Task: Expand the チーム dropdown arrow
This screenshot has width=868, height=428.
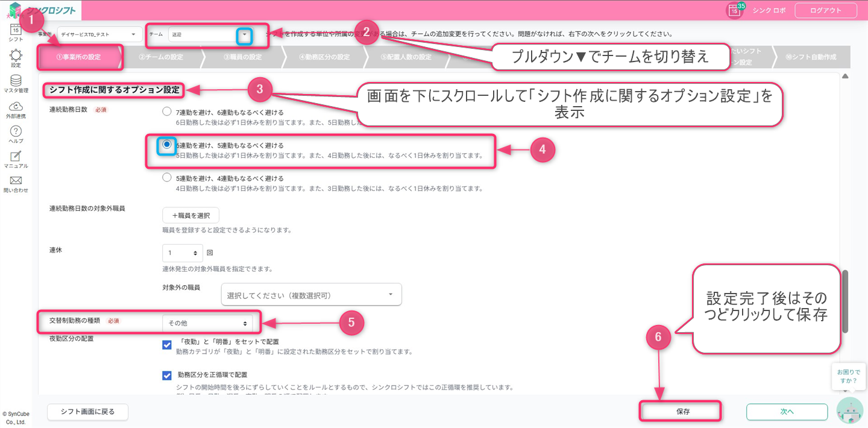Action: [x=244, y=35]
